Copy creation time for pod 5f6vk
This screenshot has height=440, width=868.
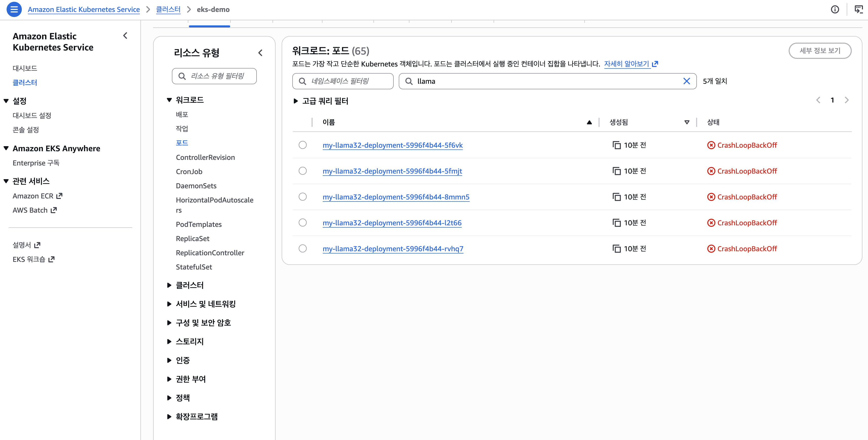(617, 145)
